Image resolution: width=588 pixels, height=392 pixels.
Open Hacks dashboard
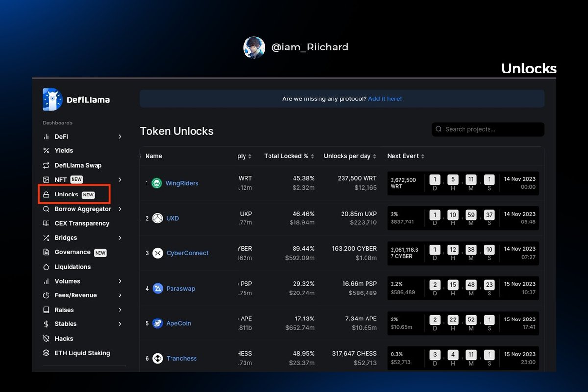(x=64, y=339)
